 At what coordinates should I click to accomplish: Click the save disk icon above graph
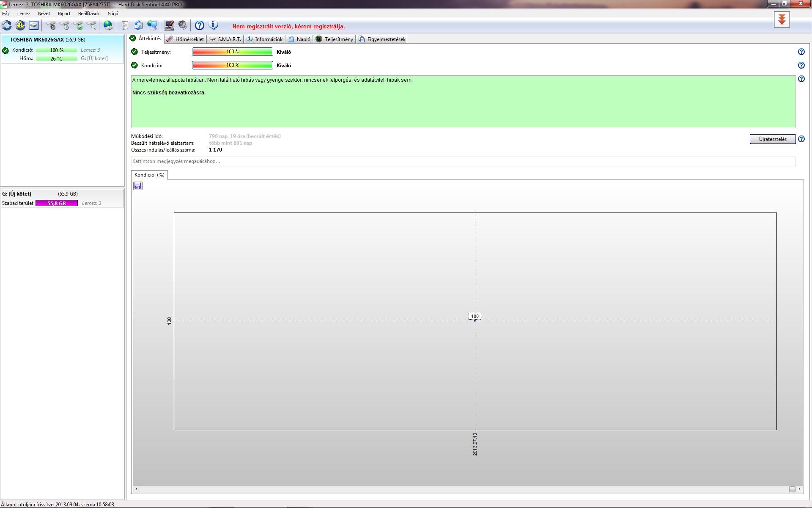tap(138, 186)
